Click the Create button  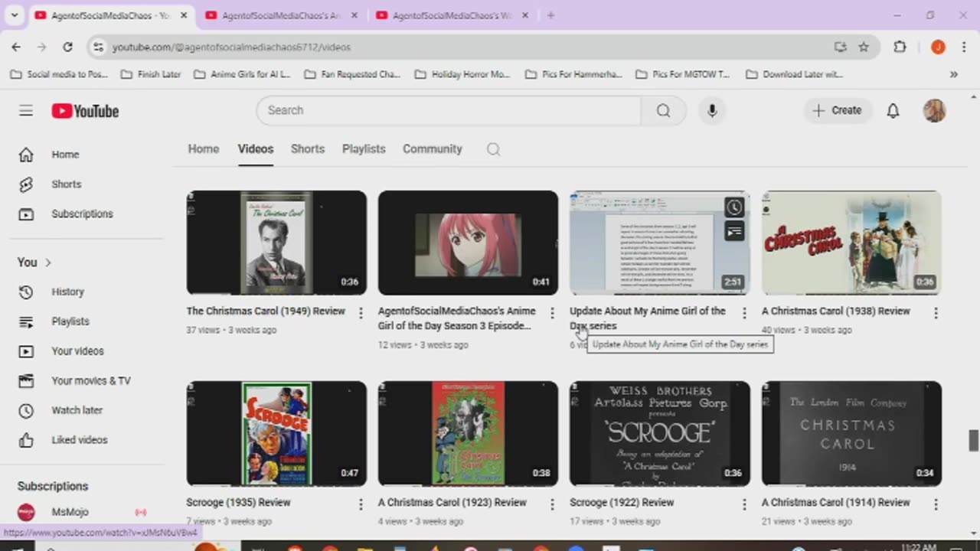[838, 110]
